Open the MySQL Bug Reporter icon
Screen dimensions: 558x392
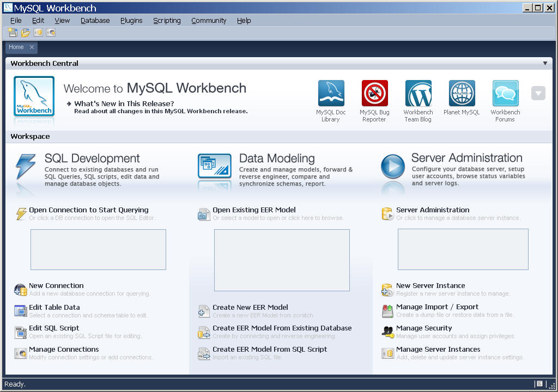[x=375, y=93]
